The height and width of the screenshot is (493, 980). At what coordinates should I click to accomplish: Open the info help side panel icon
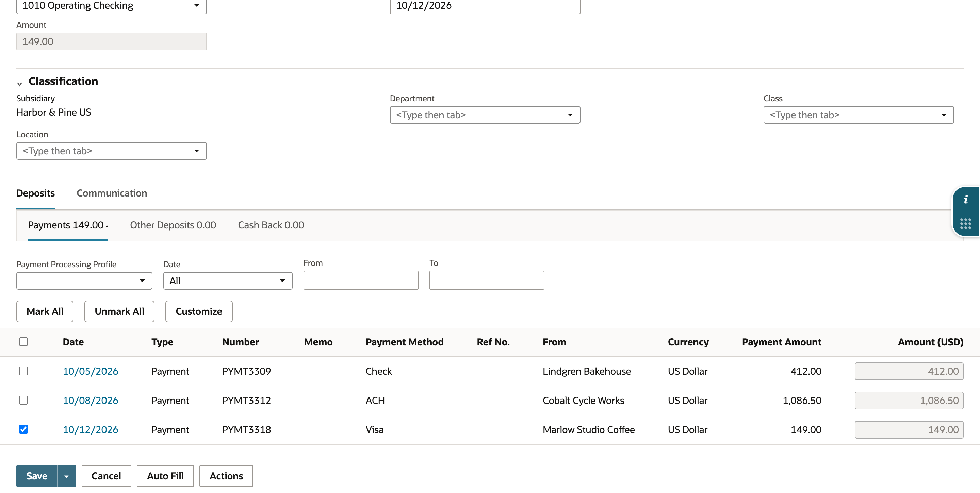click(966, 200)
